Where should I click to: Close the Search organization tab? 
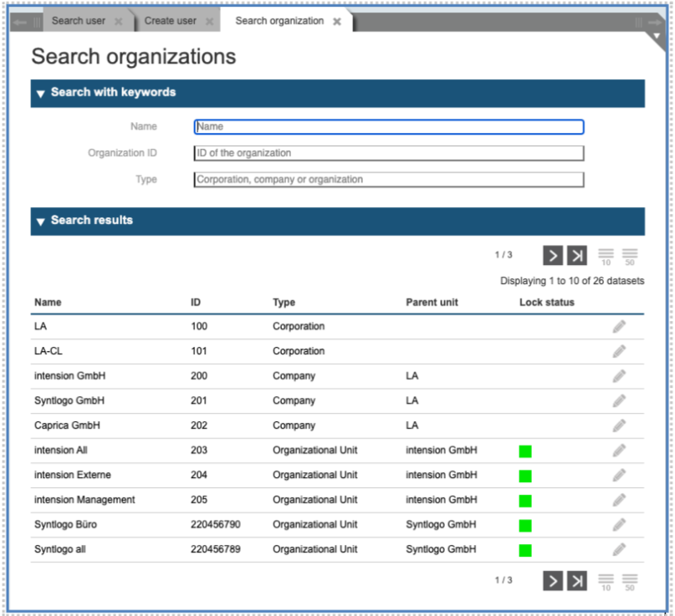[x=337, y=22]
